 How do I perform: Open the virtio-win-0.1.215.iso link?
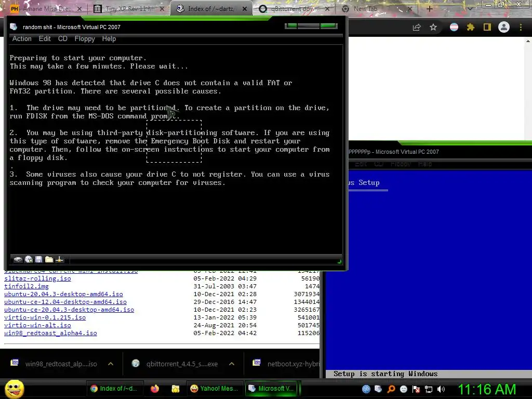pos(45,317)
